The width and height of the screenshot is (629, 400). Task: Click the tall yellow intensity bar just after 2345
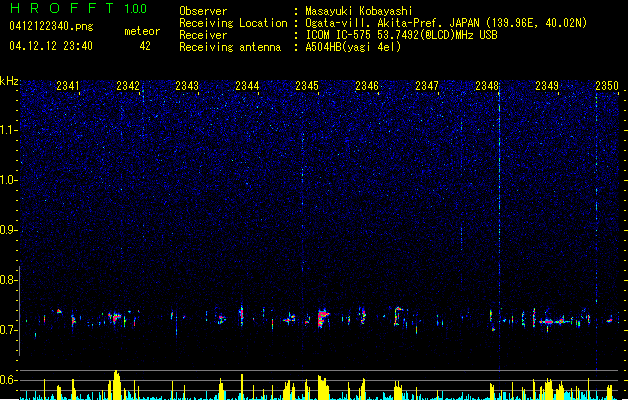(323, 388)
